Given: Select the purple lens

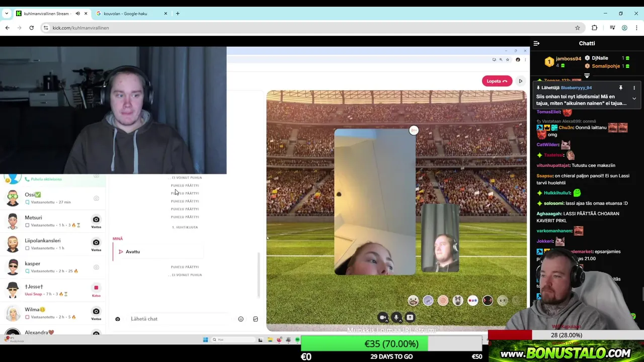Looking at the screenshot, I should coord(428,301).
